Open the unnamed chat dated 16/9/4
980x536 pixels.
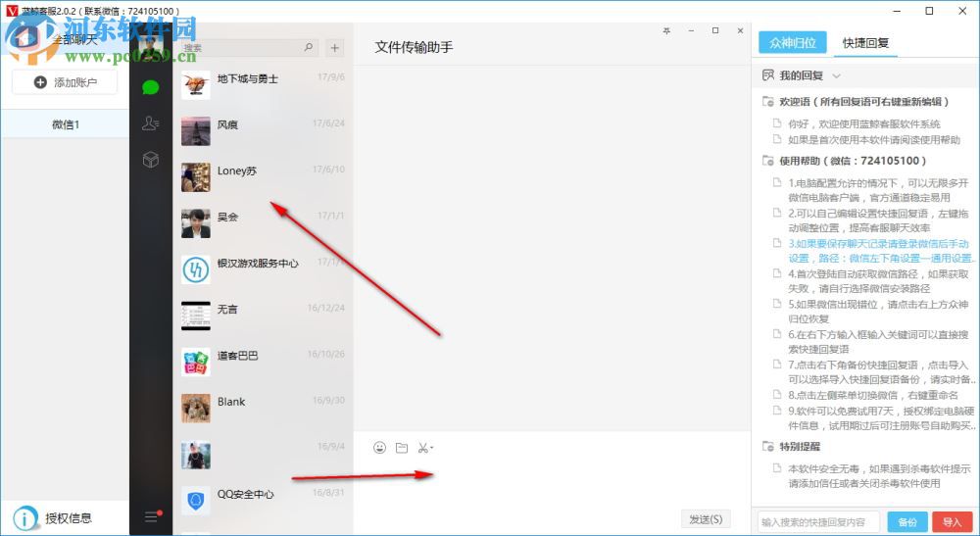pyautogui.click(x=263, y=454)
